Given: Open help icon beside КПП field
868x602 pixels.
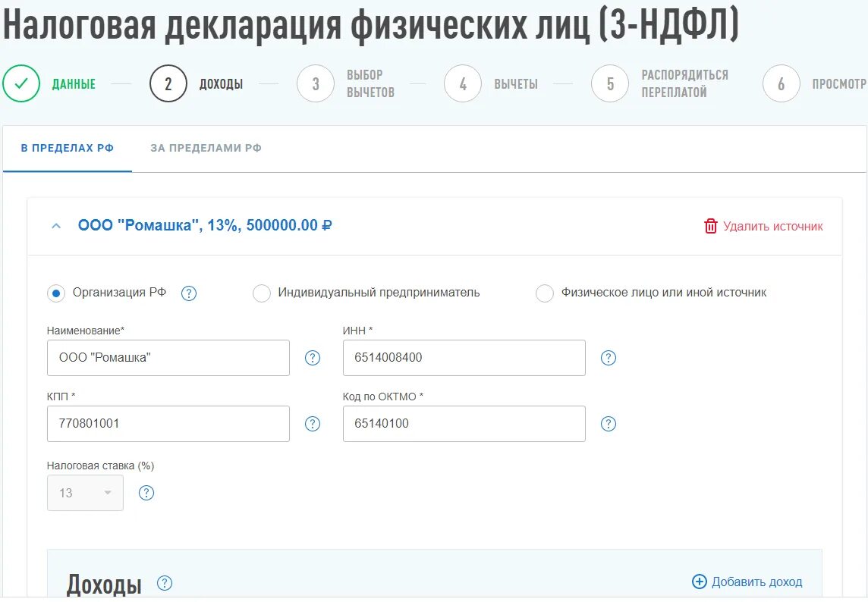Looking at the screenshot, I should 313,424.
